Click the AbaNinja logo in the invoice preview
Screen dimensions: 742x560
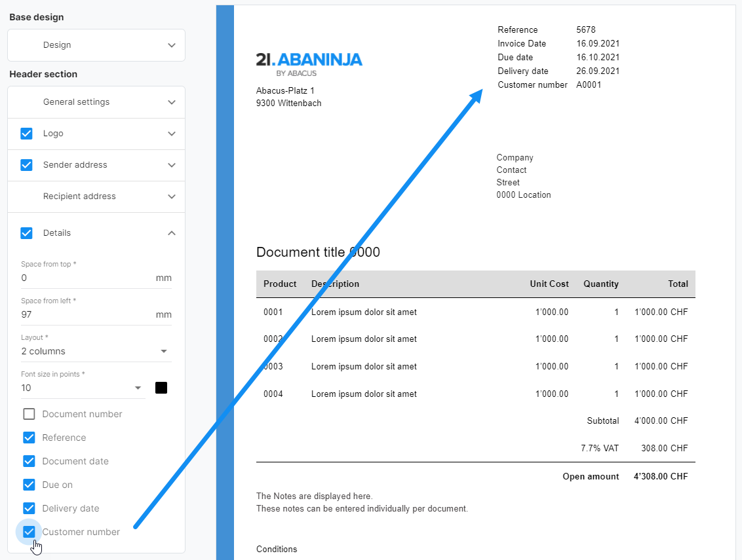pos(309,64)
